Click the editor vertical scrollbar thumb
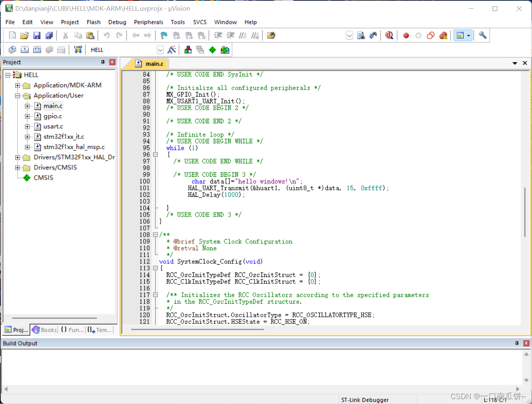Screen dimensions: 532x404 coord(525,212)
